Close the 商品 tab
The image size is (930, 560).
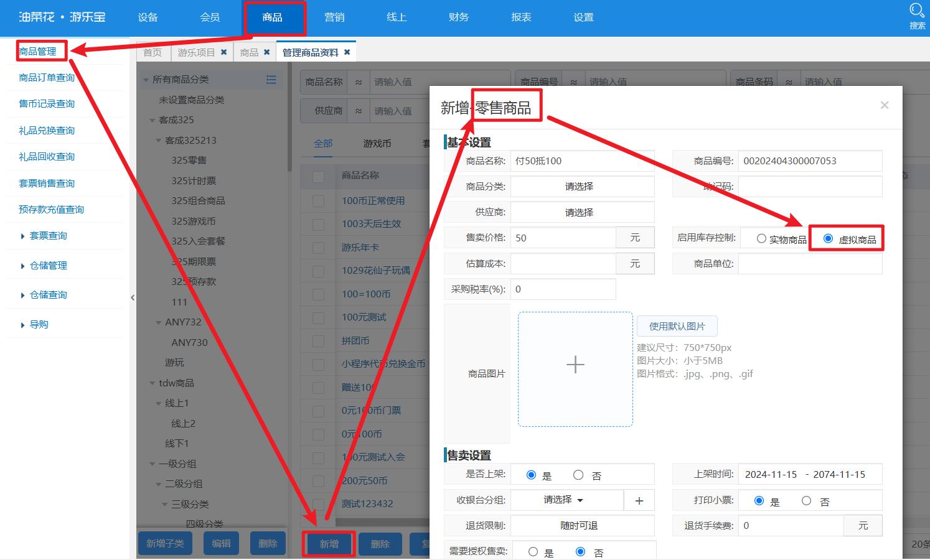[x=267, y=52]
